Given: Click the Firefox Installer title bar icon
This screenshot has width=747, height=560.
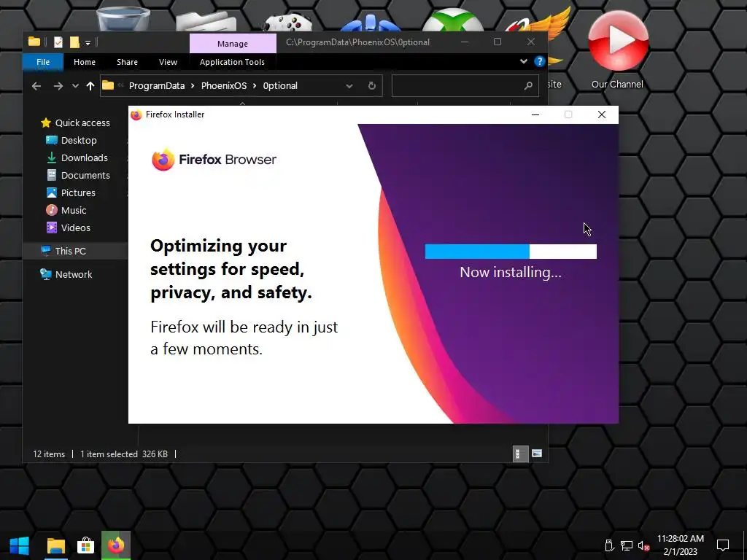Looking at the screenshot, I should point(136,114).
